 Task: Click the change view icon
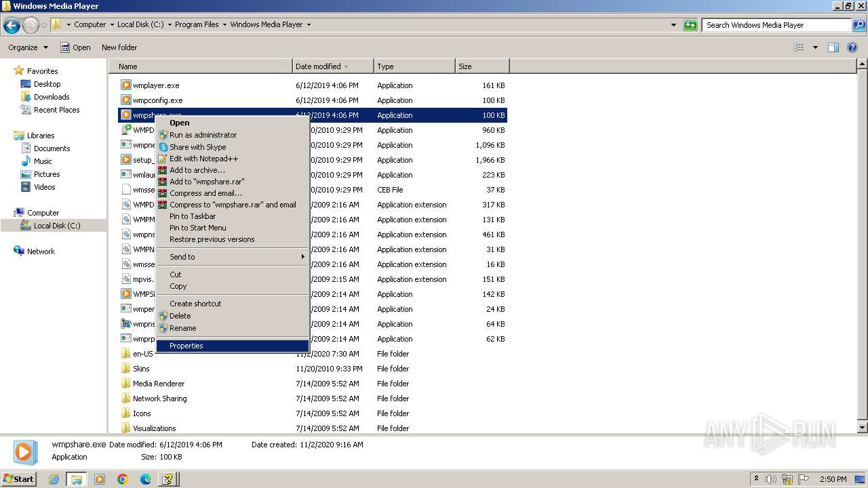click(x=799, y=47)
